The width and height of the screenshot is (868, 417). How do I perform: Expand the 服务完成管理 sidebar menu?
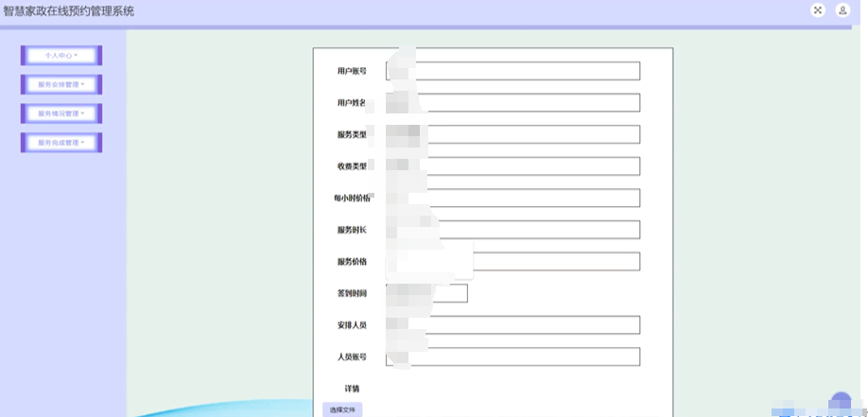tap(61, 143)
